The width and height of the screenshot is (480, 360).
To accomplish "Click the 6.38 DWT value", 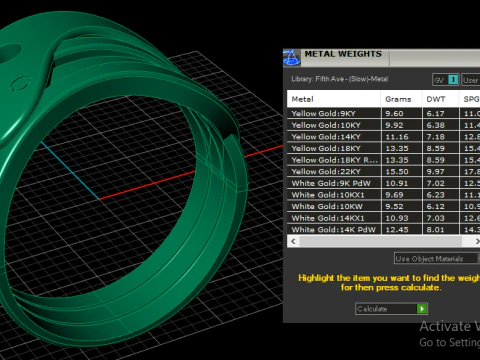I will tap(435, 125).
